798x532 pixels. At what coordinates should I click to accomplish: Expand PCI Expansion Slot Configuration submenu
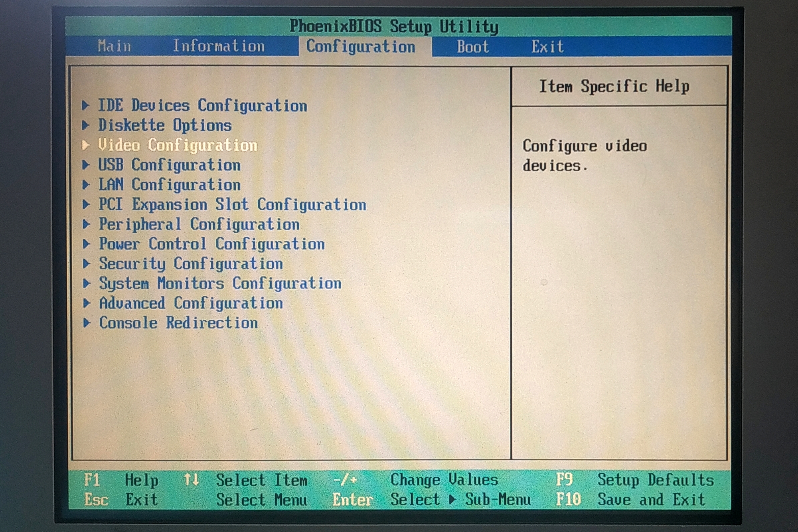(x=232, y=204)
